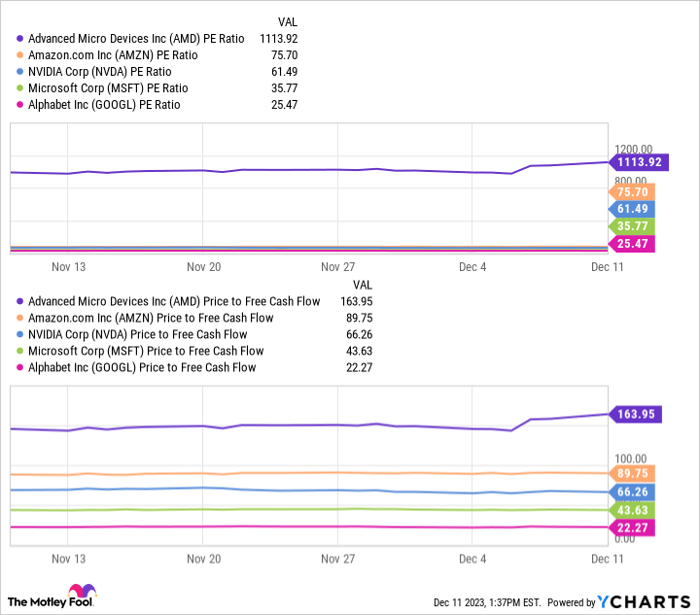Image resolution: width=700 pixels, height=615 pixels.
Task: Click the 100.00 y-axis label on lower chart
Action: coord(630,459)
